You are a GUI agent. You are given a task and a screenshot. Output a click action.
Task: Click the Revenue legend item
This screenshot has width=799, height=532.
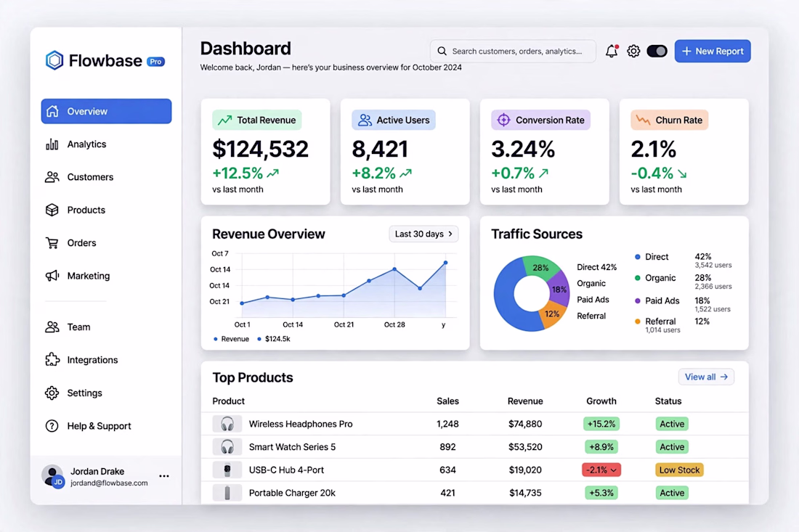coord(231,338)
